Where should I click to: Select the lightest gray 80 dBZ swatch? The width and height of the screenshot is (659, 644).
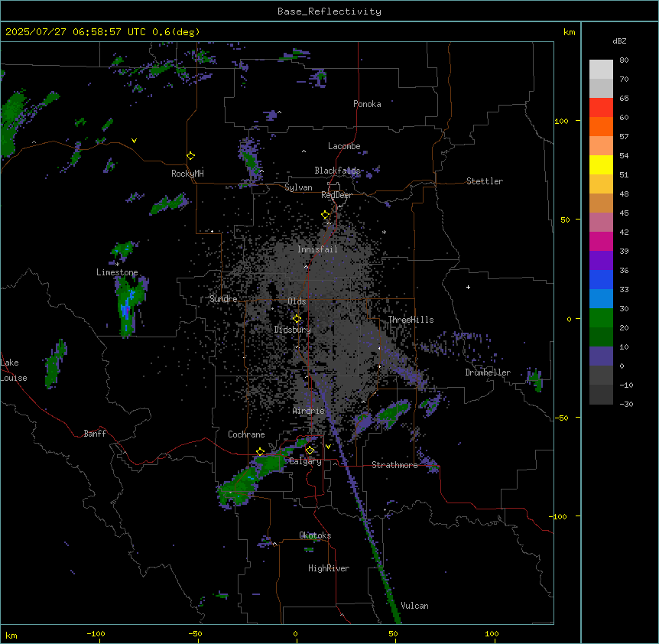601,69
